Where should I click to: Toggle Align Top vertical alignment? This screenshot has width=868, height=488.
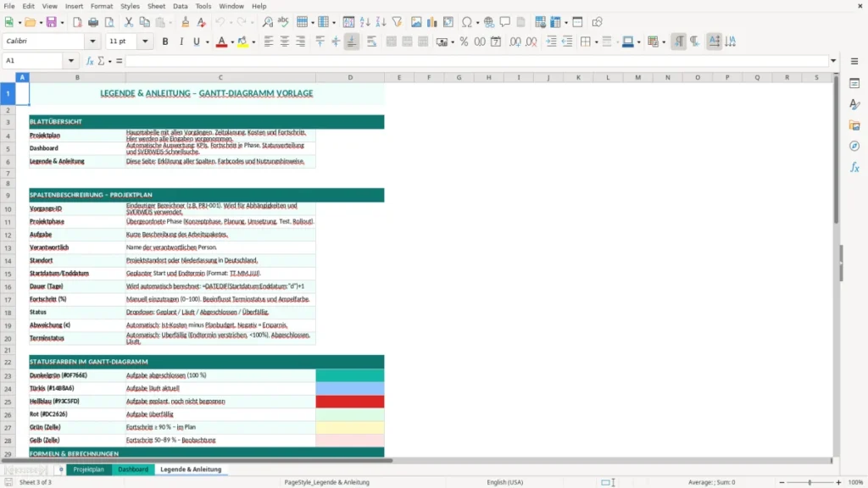pyautogui.click(x=320, y=42)
